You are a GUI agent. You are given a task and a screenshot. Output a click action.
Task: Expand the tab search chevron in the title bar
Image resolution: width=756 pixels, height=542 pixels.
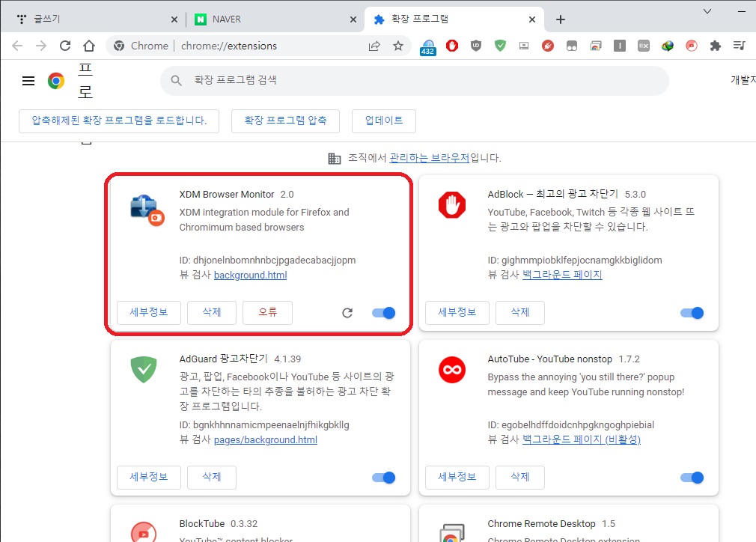click(x=707, y=11)
